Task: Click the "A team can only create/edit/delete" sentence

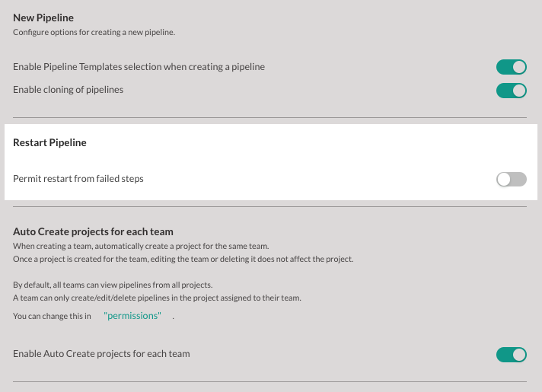Action: pos(158,298)
